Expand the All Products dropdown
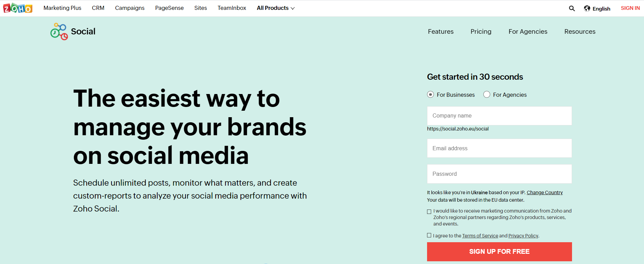The image size is (644, 264). pyautogui.click(x=276, y=8)
